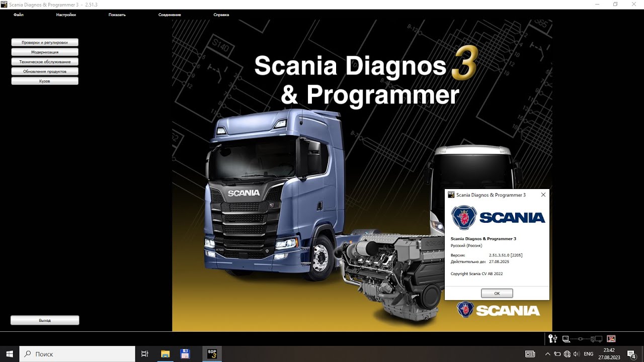Open Техническое обслуживание
Viewport: 644px width, 362px height.
click(45, 61)
